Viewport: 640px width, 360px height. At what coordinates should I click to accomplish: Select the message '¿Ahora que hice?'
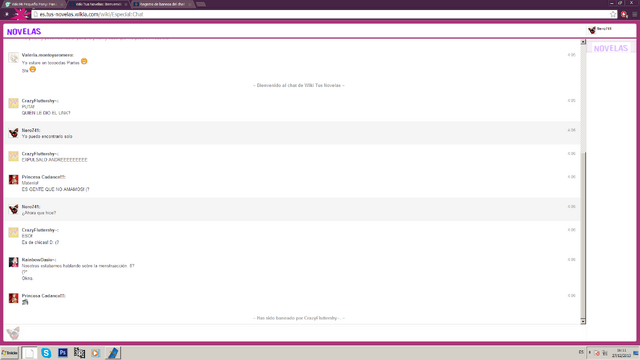39,213
